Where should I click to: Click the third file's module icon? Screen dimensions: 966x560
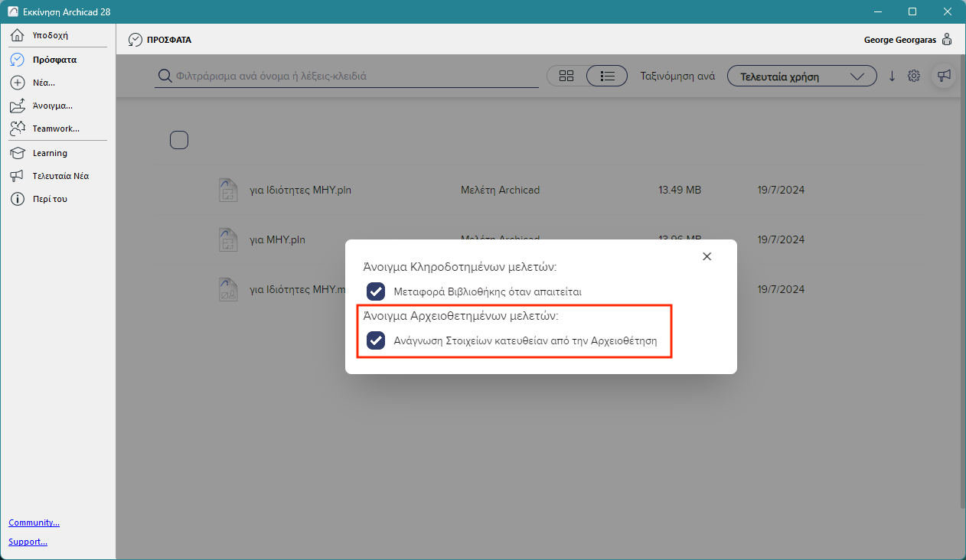click(x=228, y=290)
